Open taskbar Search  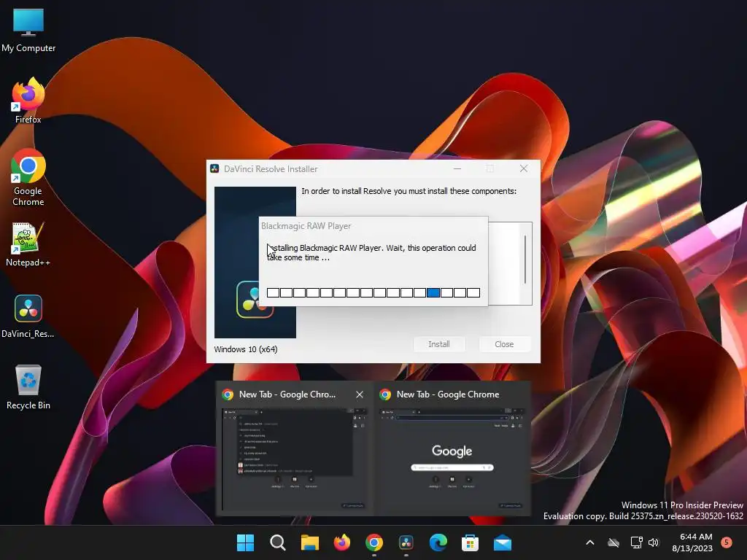278,542
